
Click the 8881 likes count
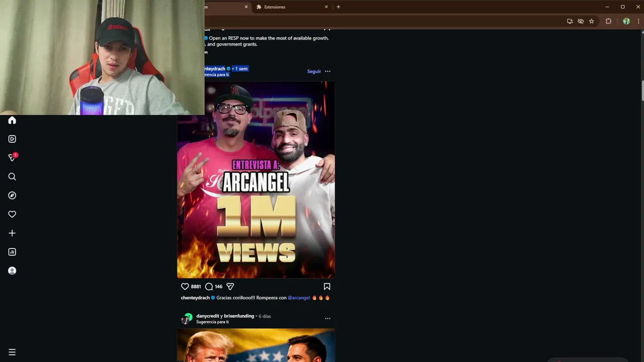coord(196,287)
